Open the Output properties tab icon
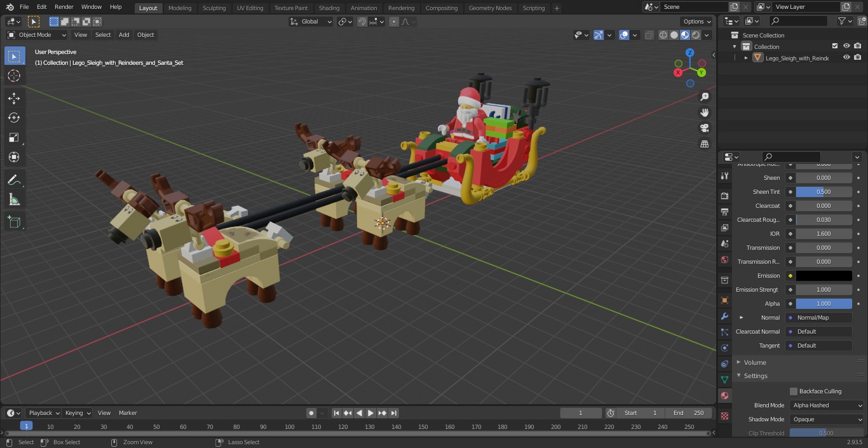 tap(724, 212)
